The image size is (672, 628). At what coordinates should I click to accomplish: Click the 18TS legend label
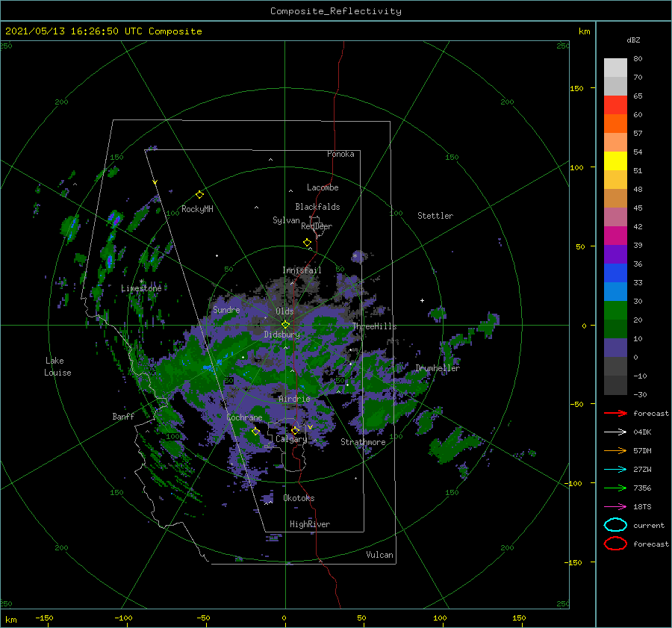click(x=642, y=507)
